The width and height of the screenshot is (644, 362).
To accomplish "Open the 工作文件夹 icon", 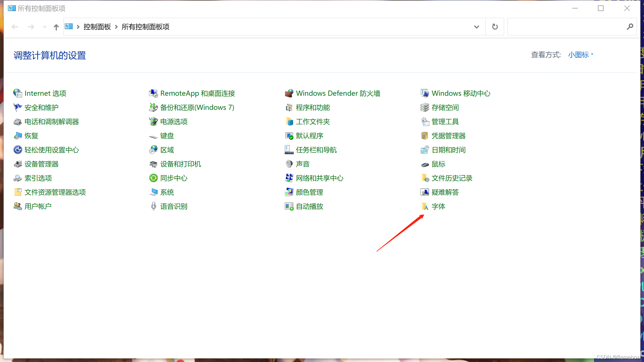I will pyautogui.click(x=289, y=122).
